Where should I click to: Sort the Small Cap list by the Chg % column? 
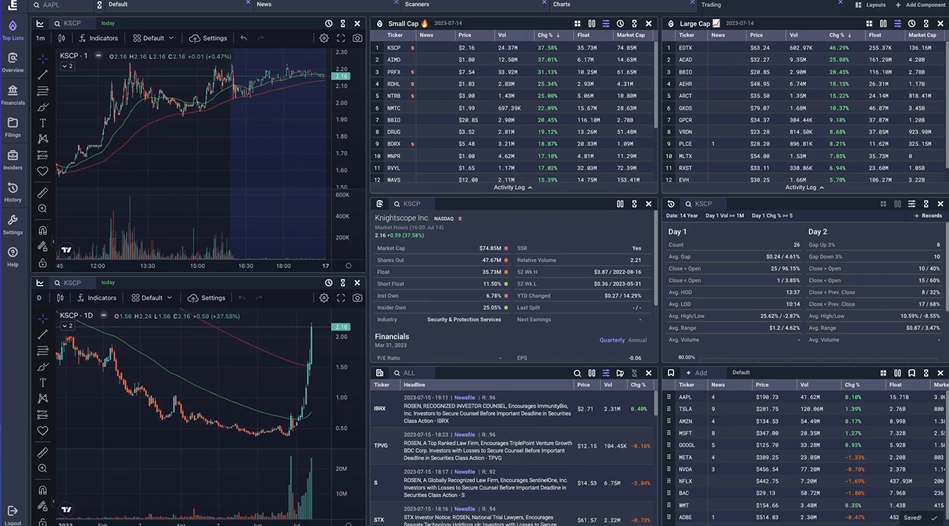548,35
